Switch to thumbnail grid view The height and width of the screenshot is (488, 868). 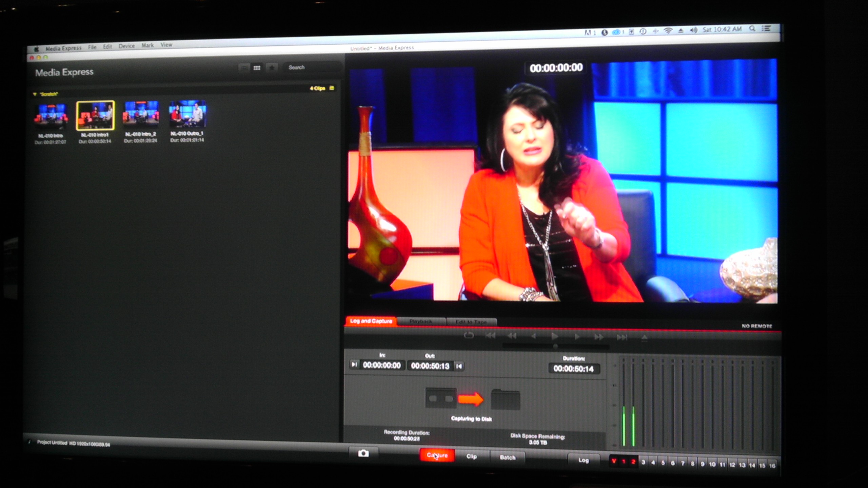pyautogui.click(x=257, y=68)
